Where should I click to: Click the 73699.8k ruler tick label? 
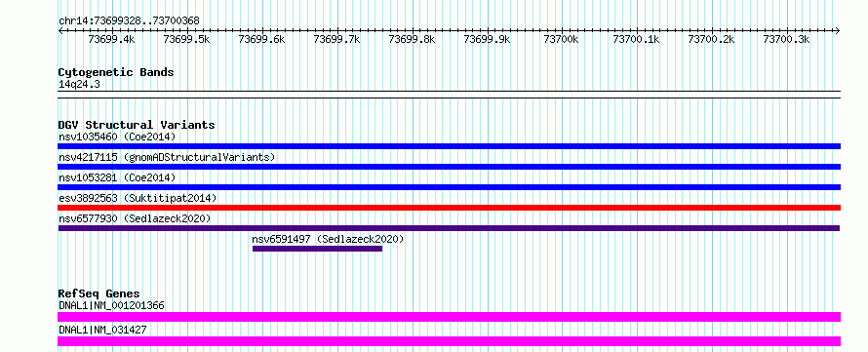tap(412, 39)
